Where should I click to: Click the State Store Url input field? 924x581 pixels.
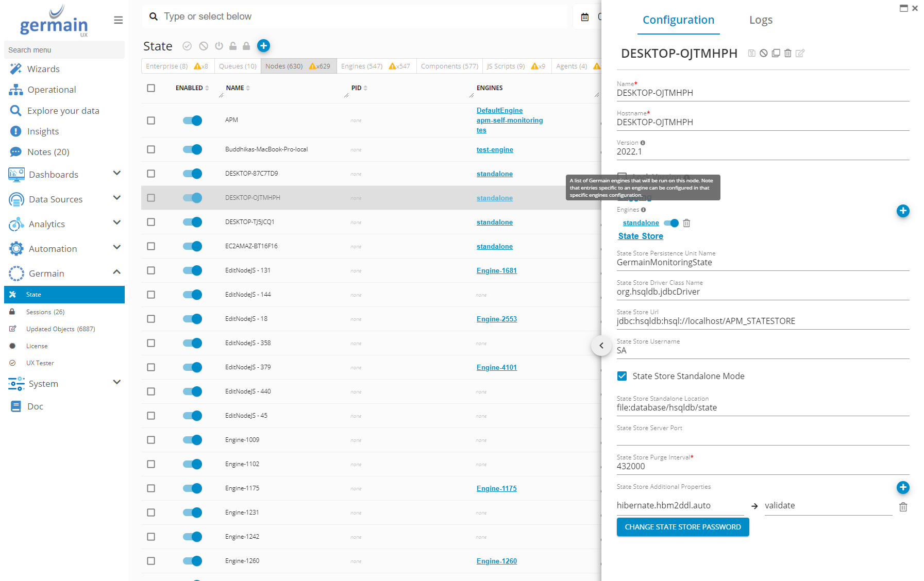pyautogui.click(x=762, y=321)
